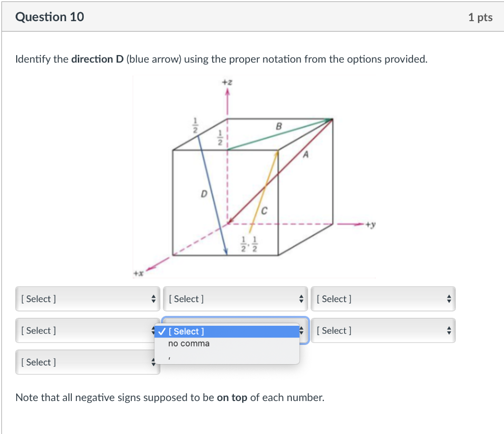Click the blue arrow labeled D in the diagram
504x434 pixels.
[x=212, y=197]
